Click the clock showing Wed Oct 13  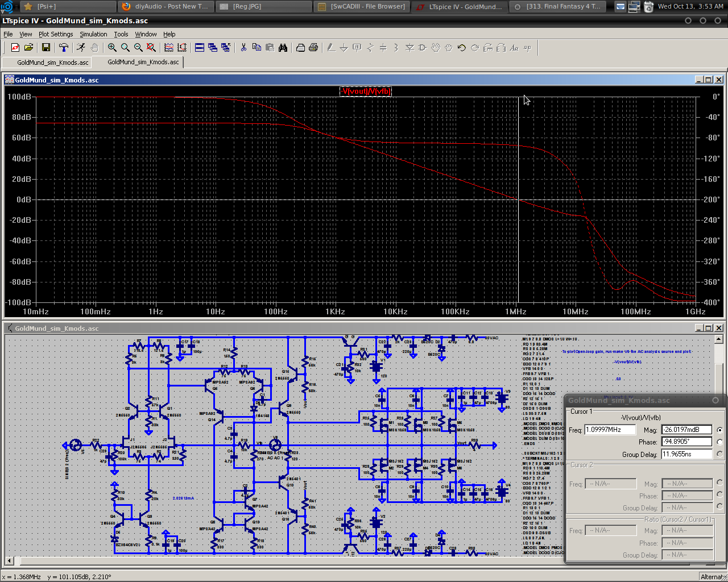tap(690, 6)
